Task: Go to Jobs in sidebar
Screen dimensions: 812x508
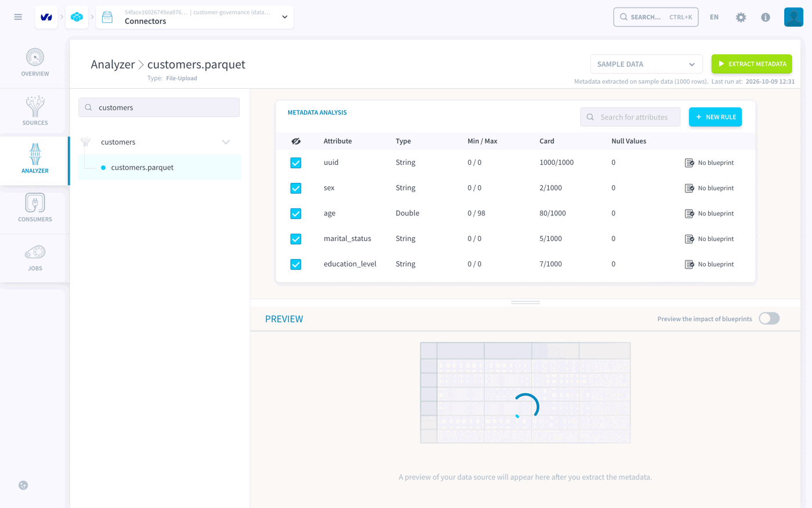Action: [x=35, y=258]
